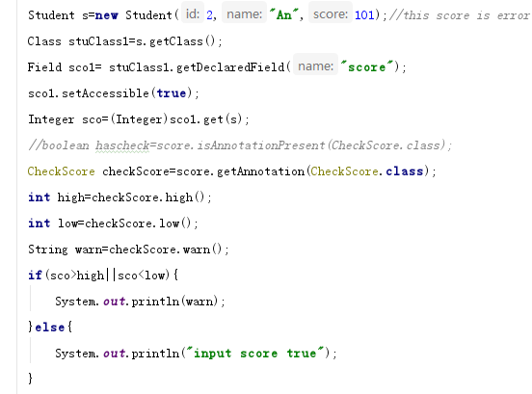Click the 'else' keyword
Viewport: 532px width, 394px height.
pyautogui.click(x=49, y=328)
